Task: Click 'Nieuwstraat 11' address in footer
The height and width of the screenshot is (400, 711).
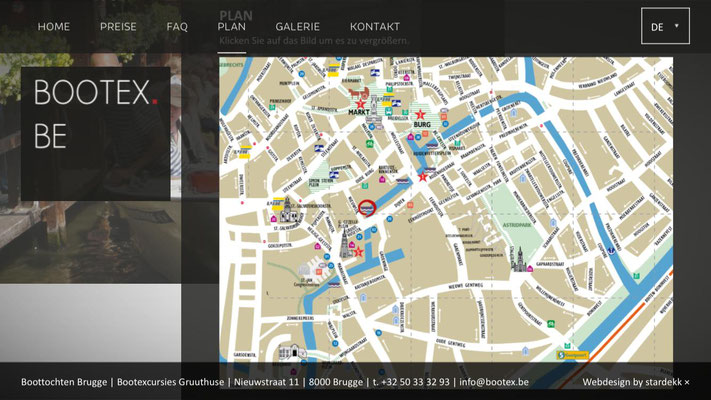Action: pos(267,382)
